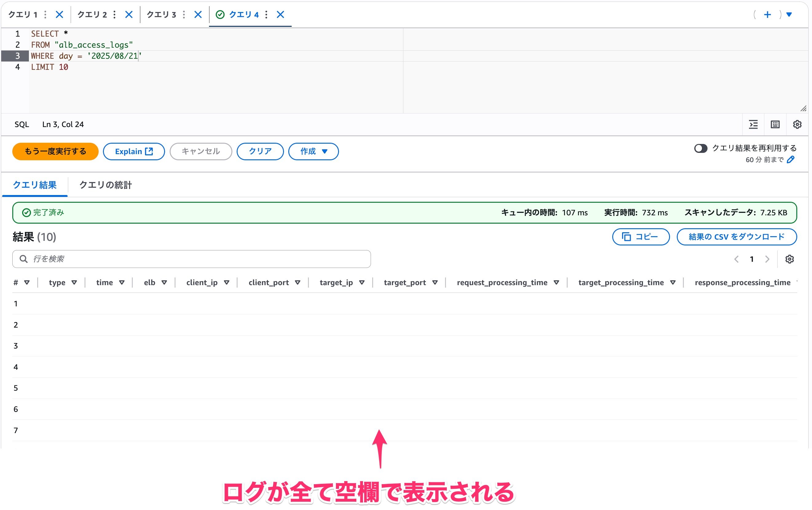Sort by client_ip column

tap(227, 283)
